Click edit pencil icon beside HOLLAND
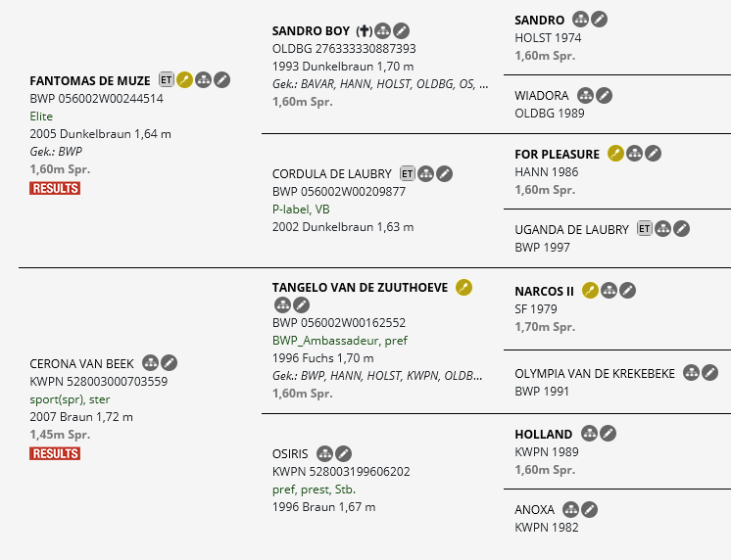The height and width of the screenshot is (560, 731). tap(608, 434)
